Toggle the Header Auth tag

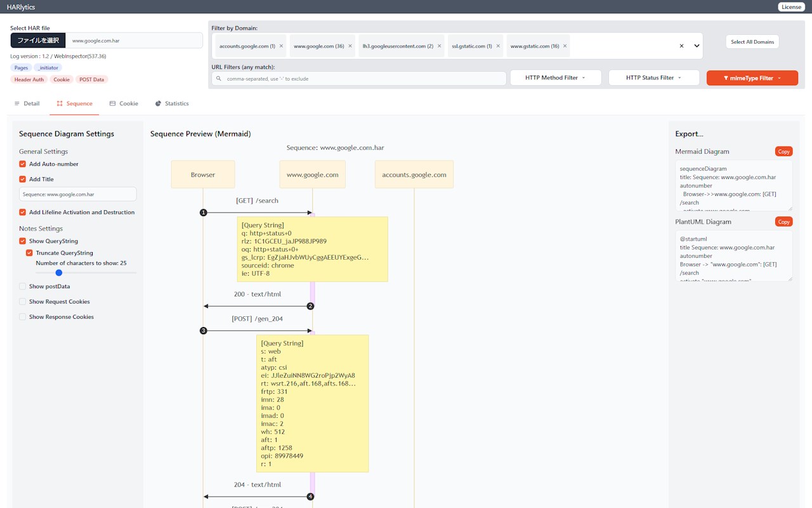pos(29,79)
